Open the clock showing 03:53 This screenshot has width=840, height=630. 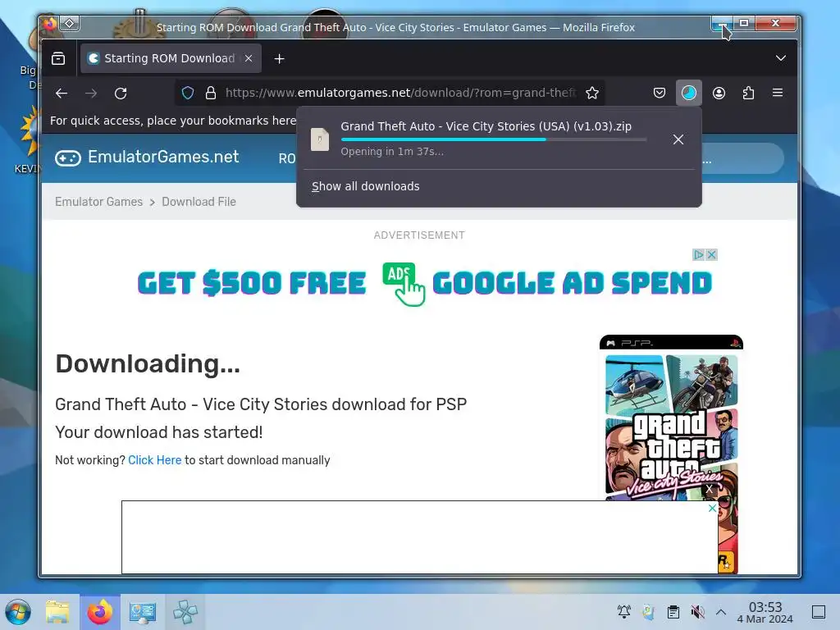tap(765, 612)
